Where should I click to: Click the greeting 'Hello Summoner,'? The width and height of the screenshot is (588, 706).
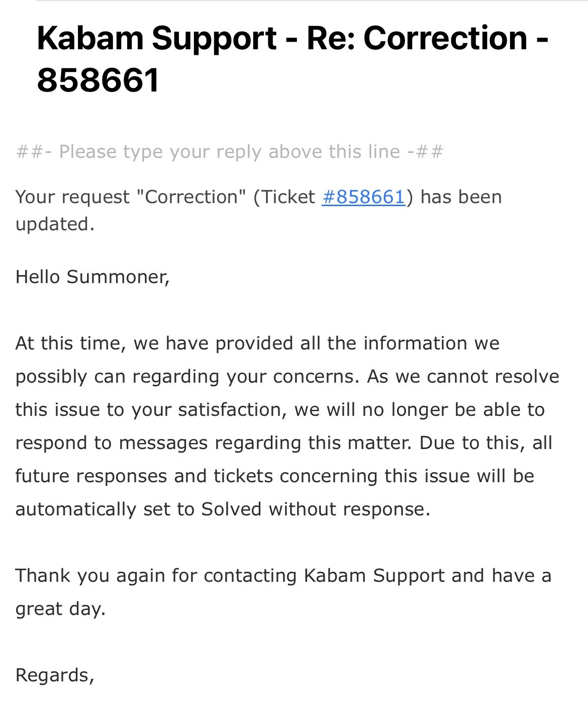(x=93, y=277)
